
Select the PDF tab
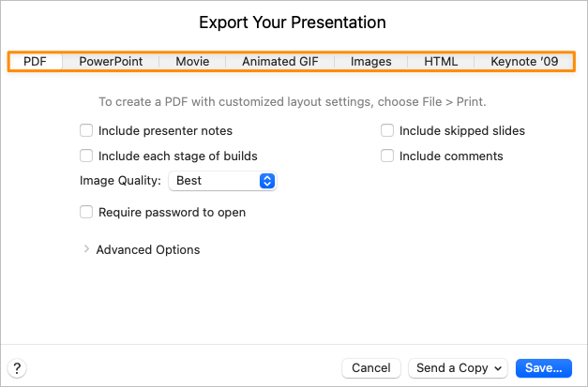point(36,62)
